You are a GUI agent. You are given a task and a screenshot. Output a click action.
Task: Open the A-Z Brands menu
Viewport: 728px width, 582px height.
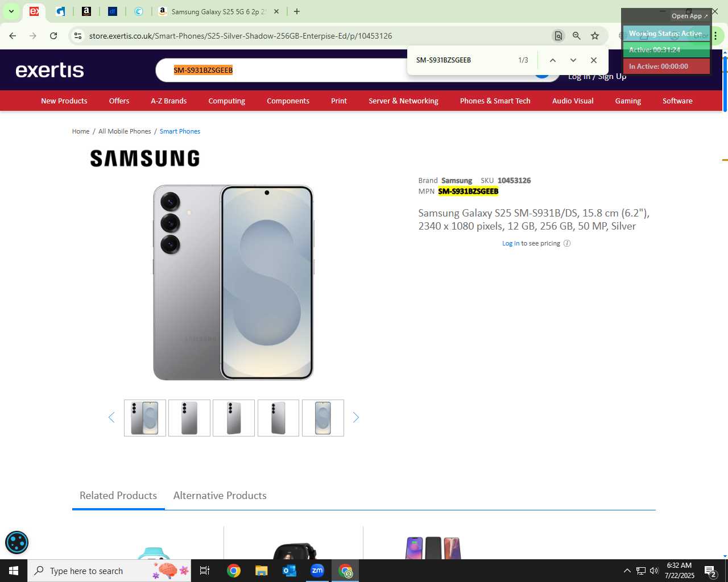point(168,101)
